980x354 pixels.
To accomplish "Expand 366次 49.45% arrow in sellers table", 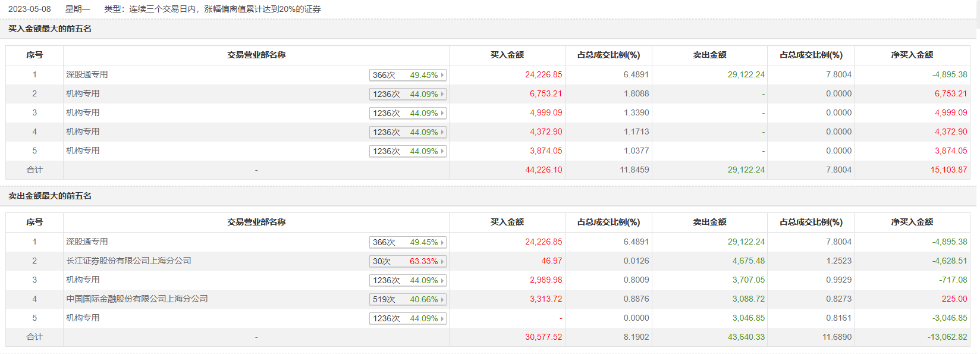I will click(x=442, y=242).
